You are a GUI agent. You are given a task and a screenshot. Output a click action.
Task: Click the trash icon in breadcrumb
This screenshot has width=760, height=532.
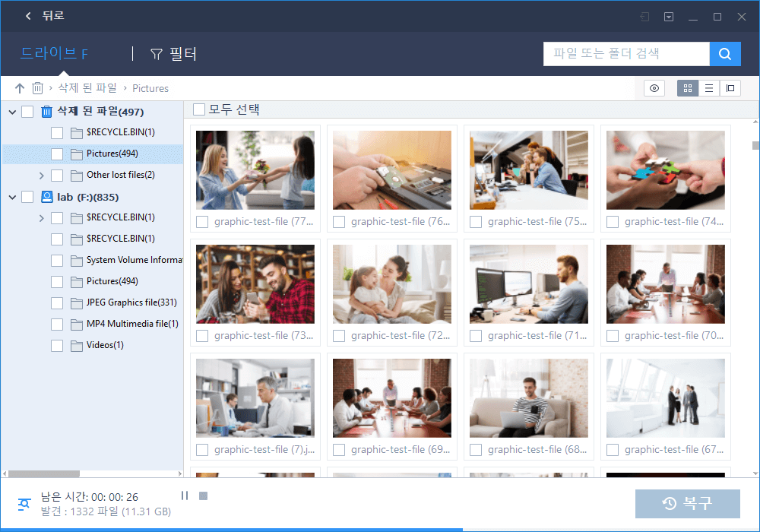point(37,88)
